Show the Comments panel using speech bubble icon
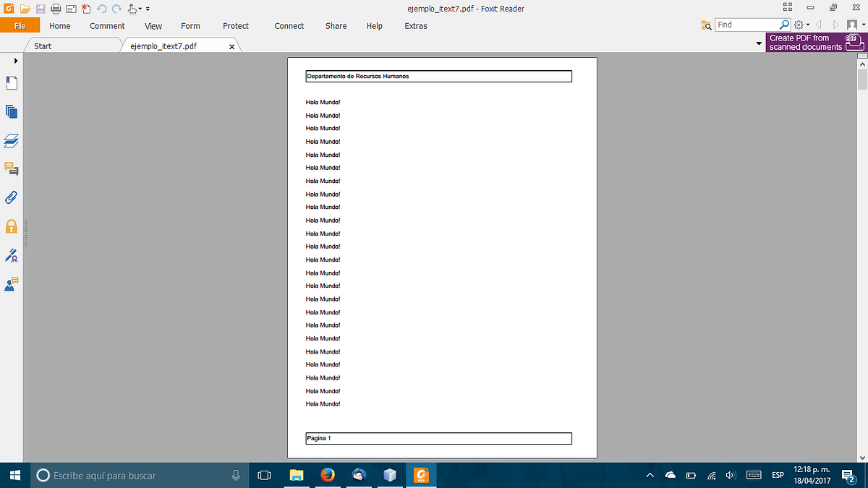Viewport: 868px width, 488px height. [11, 168]
